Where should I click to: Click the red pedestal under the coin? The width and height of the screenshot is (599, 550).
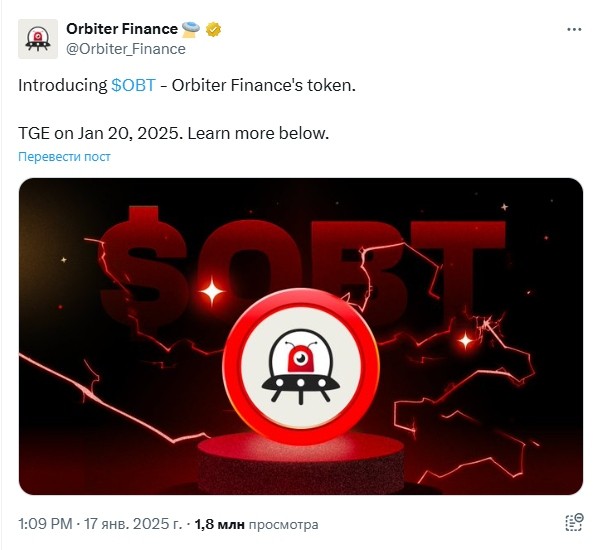(301, 464)
